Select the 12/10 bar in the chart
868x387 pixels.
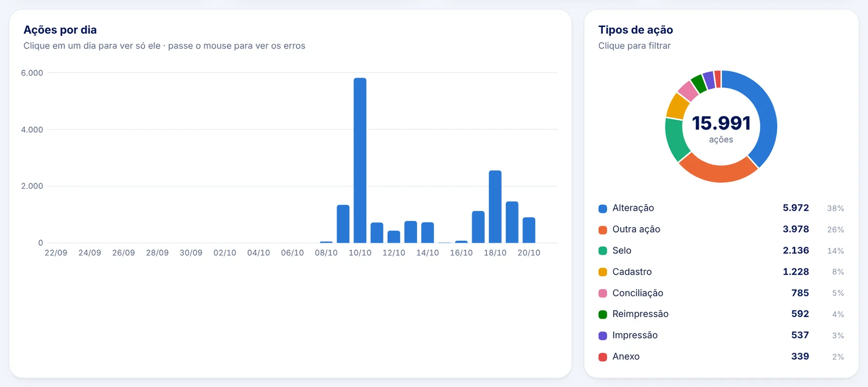coord(394,237)
